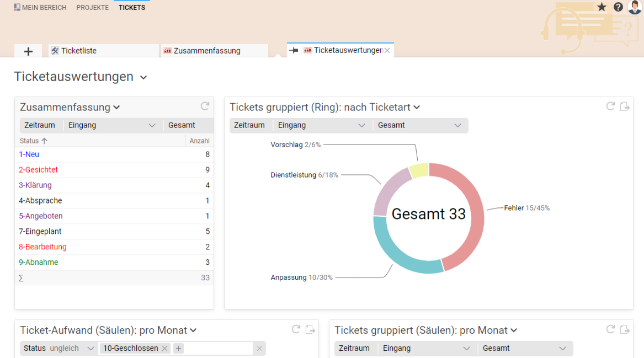
Task: Refresh the Zusammenfassung panel
Action: (205, 106)
